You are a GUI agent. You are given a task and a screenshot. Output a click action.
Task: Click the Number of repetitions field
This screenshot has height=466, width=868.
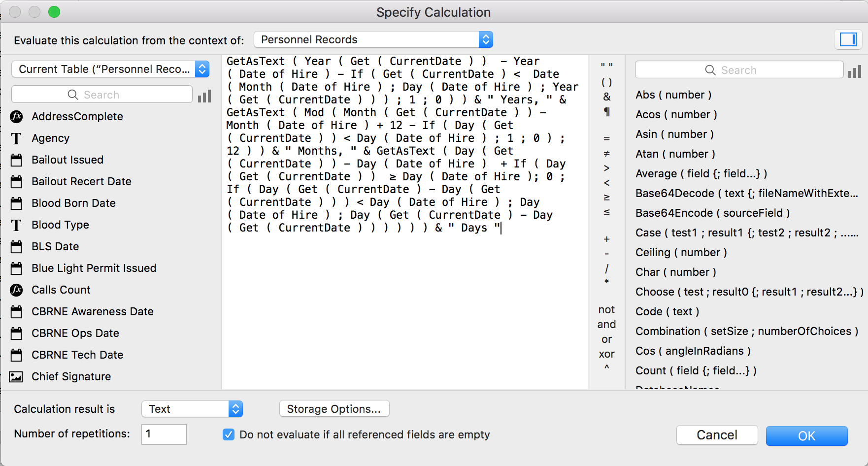164,434
